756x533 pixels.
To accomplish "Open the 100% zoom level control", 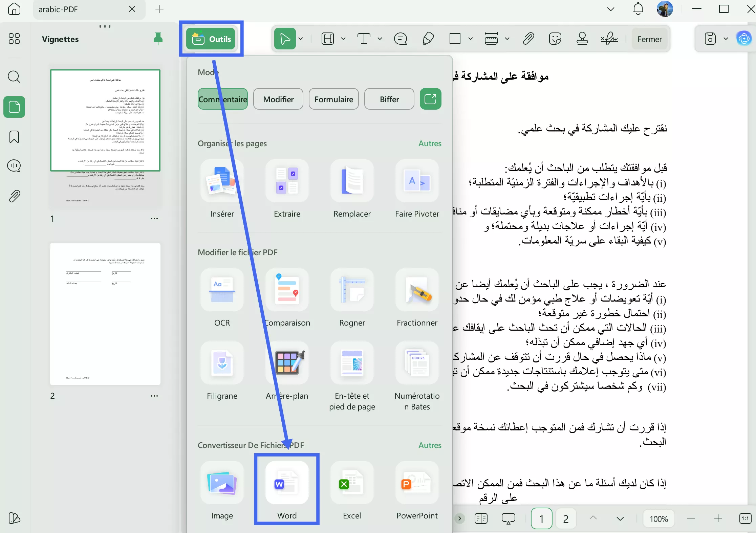I will click(x=658, y=518).
